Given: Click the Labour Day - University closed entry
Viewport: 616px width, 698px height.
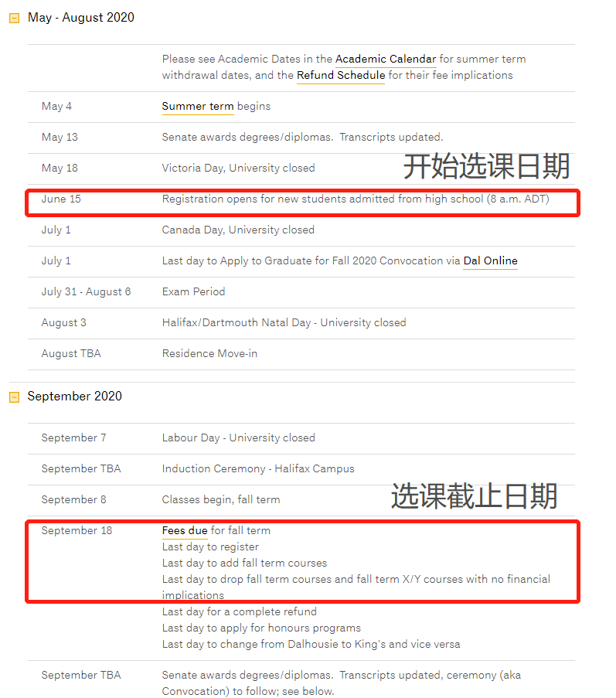Looking at the screenshot, I should pyautogui.click(x=238, y=438).
